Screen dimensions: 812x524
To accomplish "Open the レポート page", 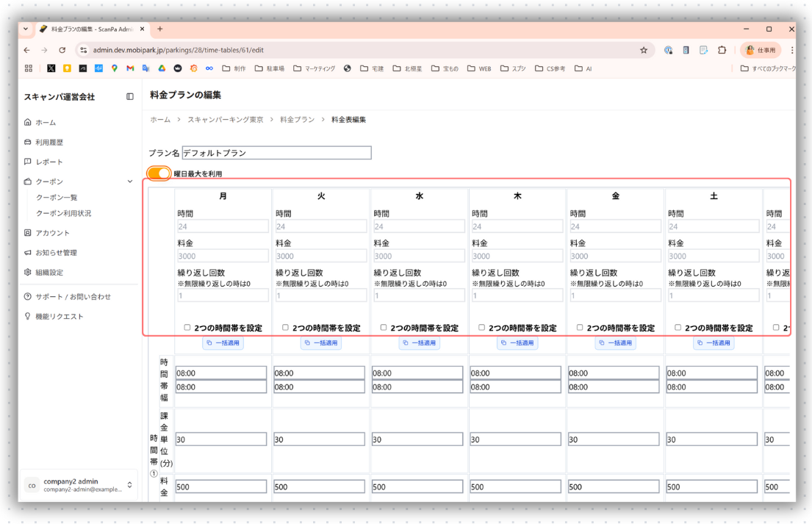I will (49, 162).
